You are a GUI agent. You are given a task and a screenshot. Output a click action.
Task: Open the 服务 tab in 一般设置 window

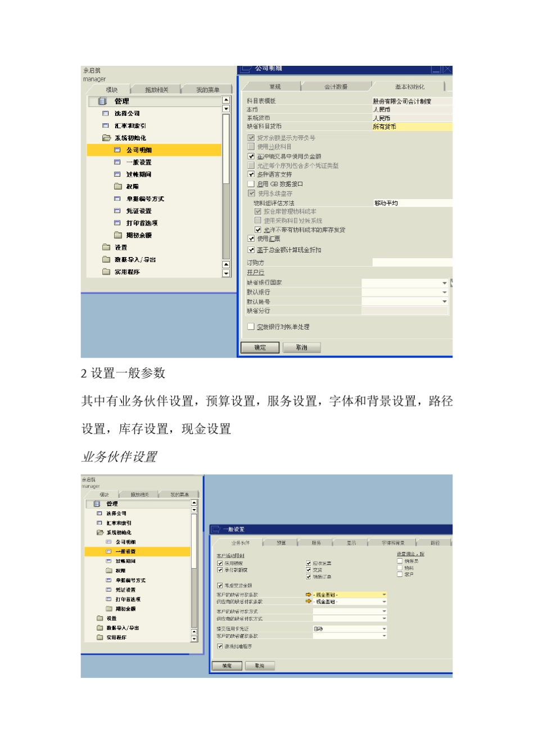point(316,543)
